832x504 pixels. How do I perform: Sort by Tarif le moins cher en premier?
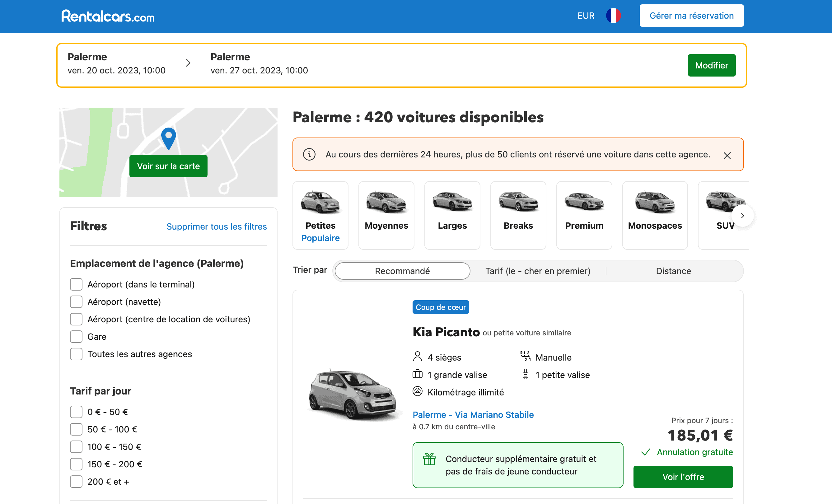[x=538, y=271]
